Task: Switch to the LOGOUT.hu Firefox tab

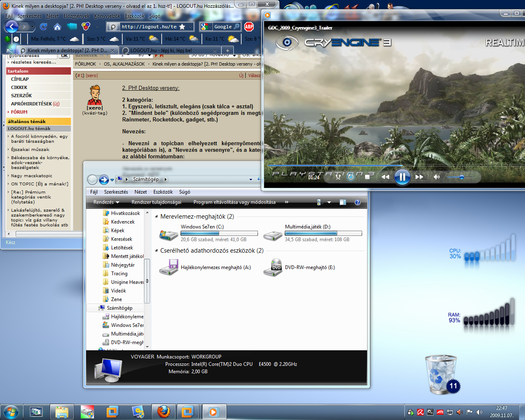Action: [x=169, y=50]
